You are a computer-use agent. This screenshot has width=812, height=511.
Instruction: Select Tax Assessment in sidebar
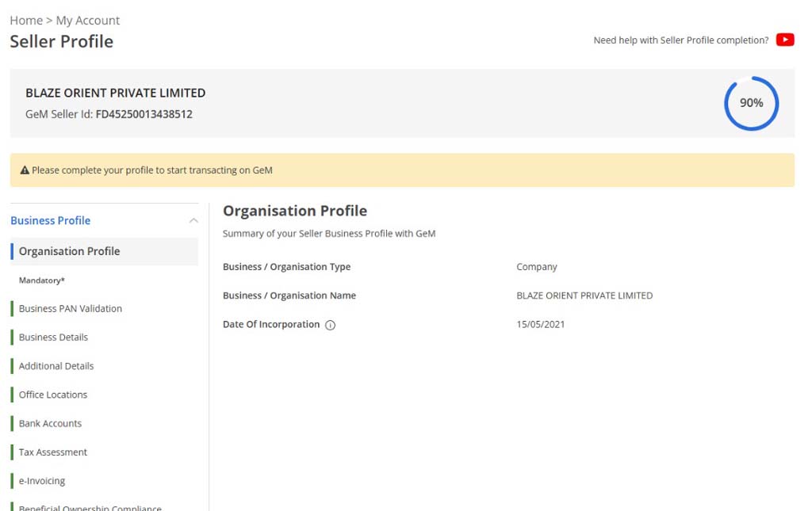click(53, 452)
